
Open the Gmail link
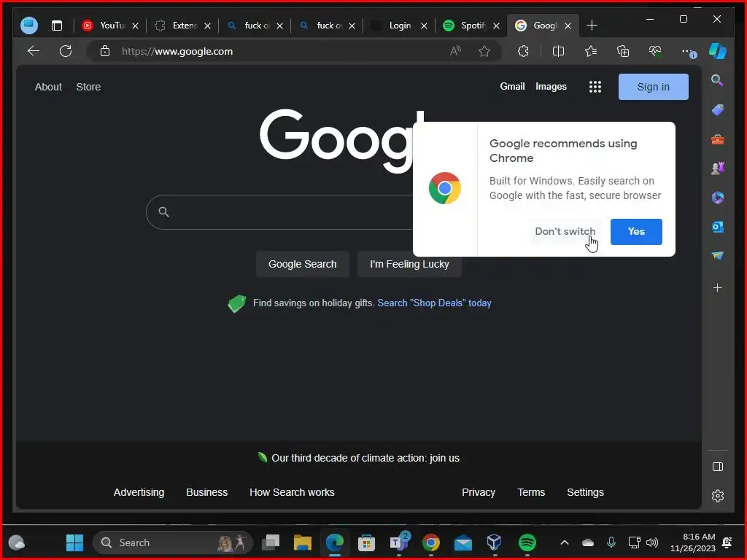coord(512,87)
